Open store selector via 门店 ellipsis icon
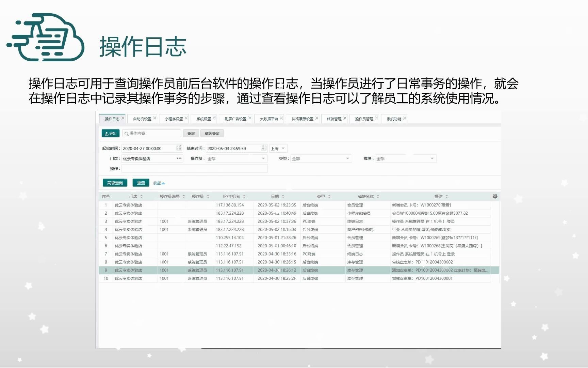The width and height of the screenshot is (588, 368). click(179, 158)
